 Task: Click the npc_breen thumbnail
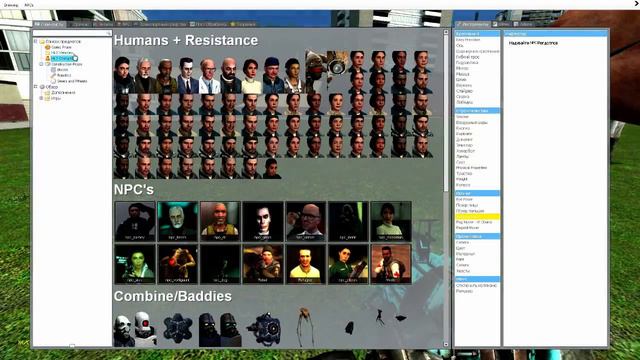click(x=178, y=221)
